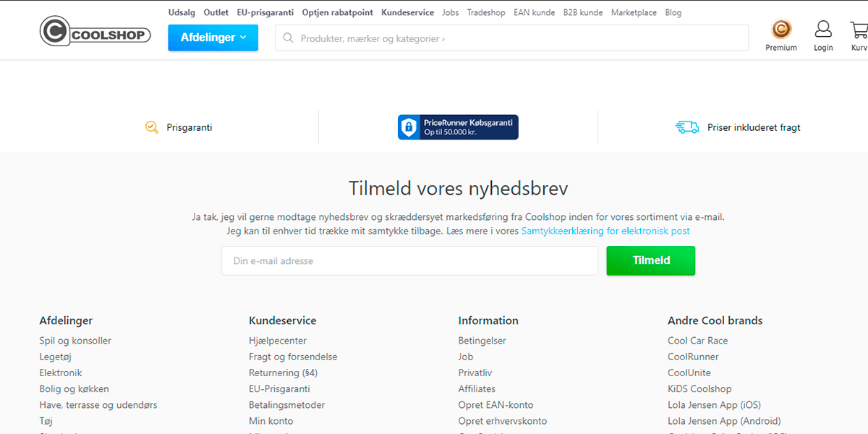The image size is (868, 434).
Task: Open Bolig og køkken footer link
Action: (74, 389)
